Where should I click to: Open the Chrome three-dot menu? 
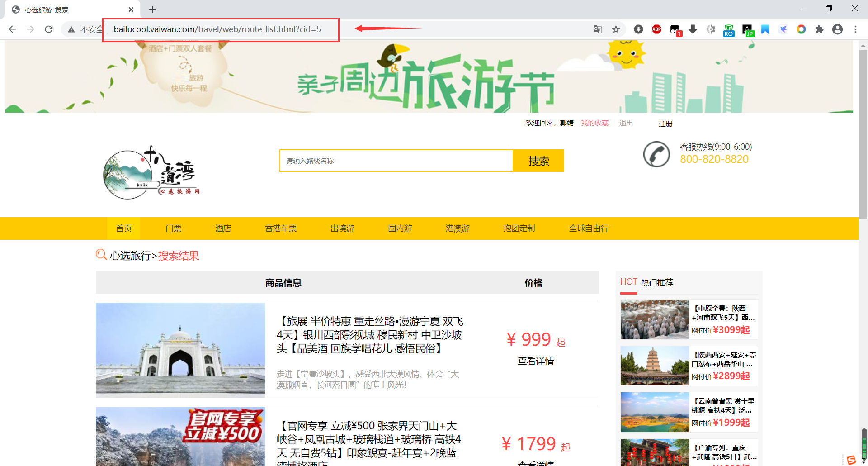point(856,29)
